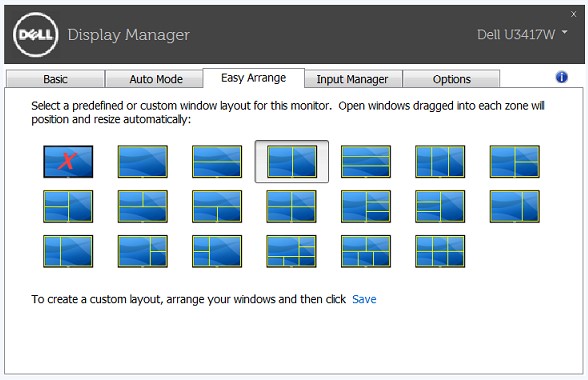Viewport: 588px width, 380px height.
Task: Pick narrow left and wide right column layout
Action: 68,251
